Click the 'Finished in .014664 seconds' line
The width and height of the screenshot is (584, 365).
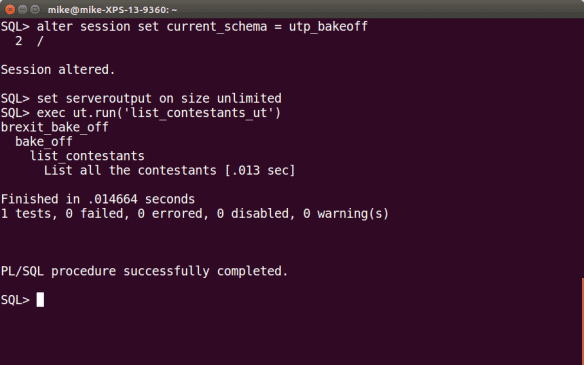click(x=98, y=199)
